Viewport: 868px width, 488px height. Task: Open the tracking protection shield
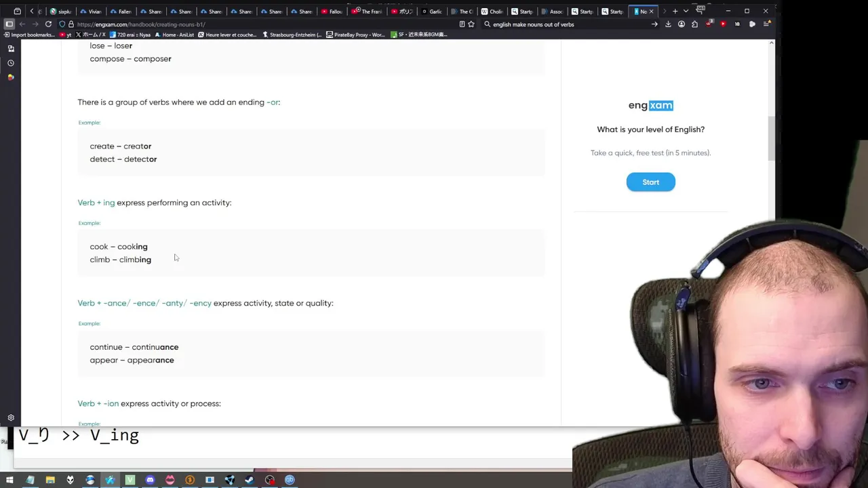tap(62, 24)
